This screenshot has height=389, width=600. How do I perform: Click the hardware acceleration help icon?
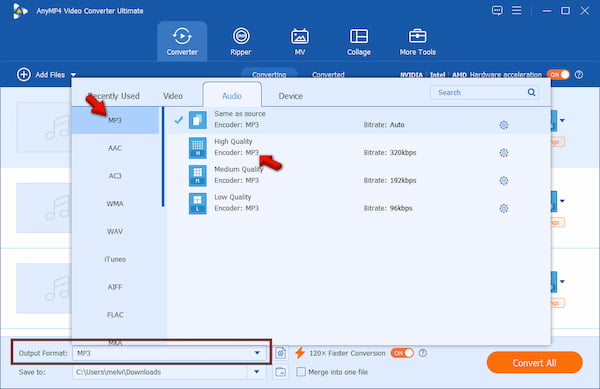tap(579, 75)
